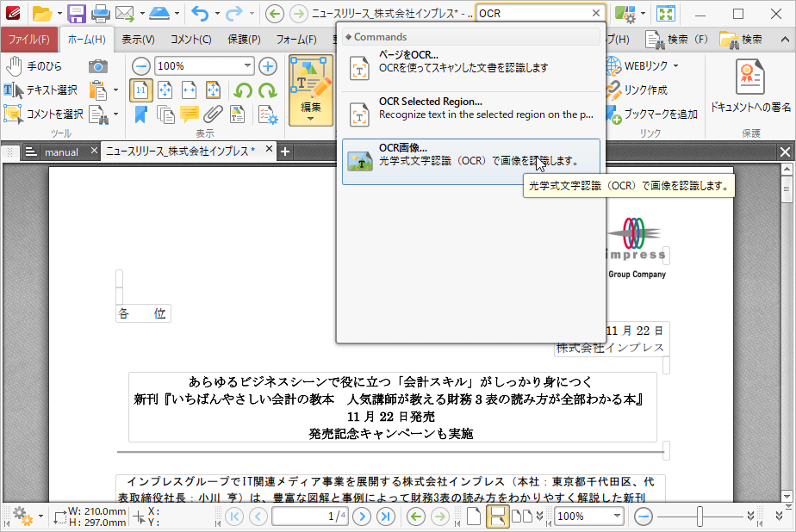The image size is (796, 532).
Task: Send the document by email
Action: 124,14
